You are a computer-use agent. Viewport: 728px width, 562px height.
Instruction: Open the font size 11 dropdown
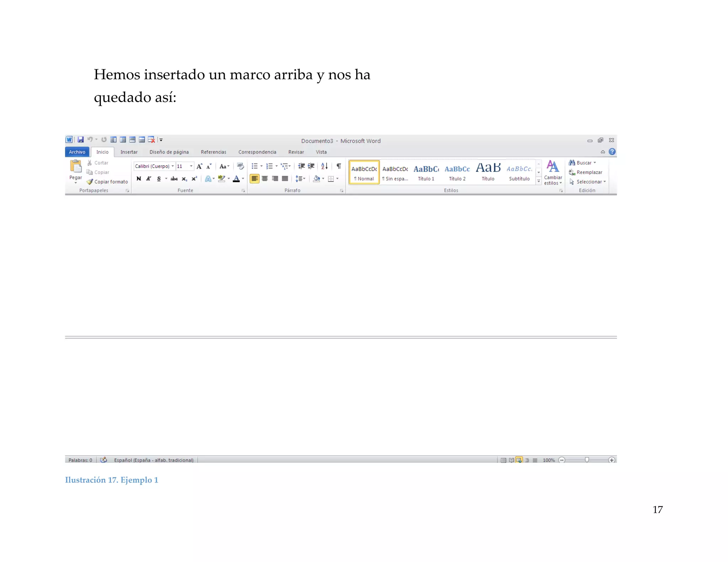(x=191, y=166)
